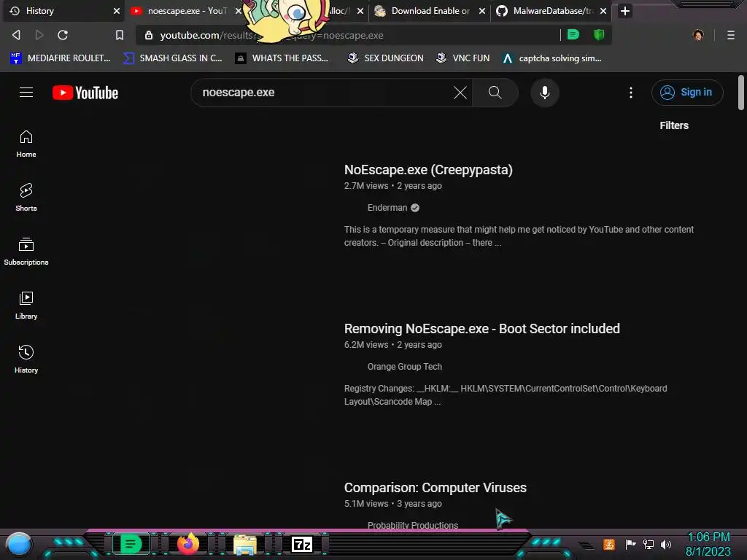Screen dimensions: 747x560
Task: Bookmark this page icon
Action: point(120,35)
